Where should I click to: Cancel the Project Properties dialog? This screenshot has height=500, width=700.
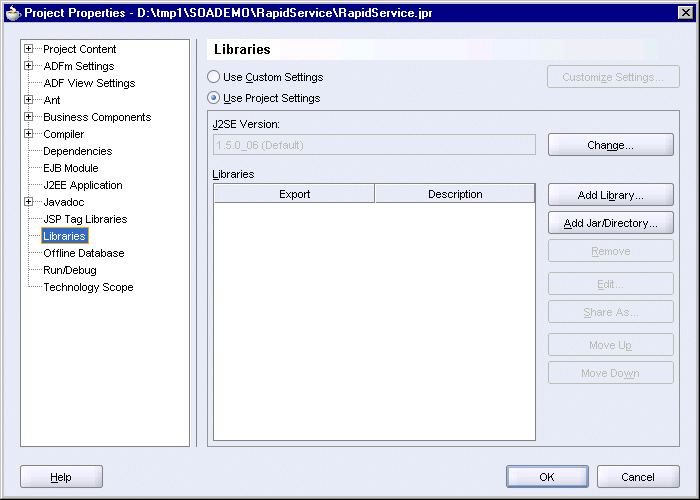[638, 477]
